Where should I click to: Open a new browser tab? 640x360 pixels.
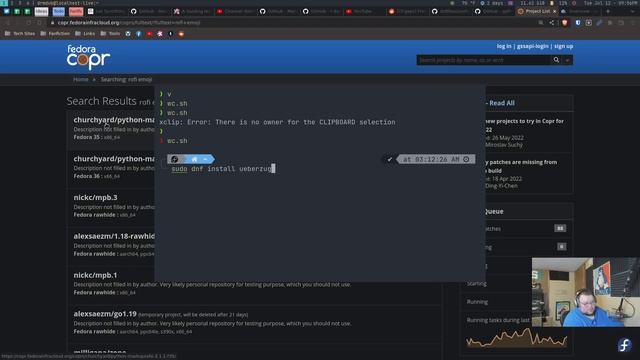(608, 11)
